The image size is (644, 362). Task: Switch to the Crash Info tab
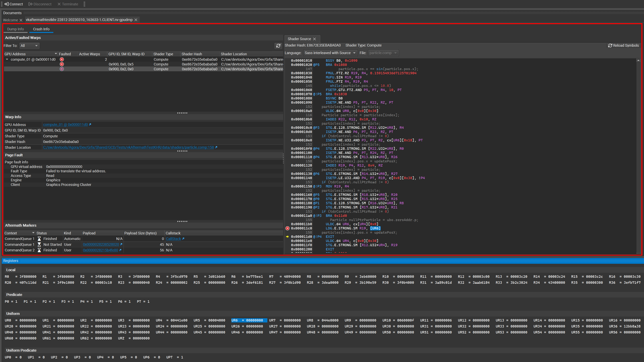tap(41, 29)
